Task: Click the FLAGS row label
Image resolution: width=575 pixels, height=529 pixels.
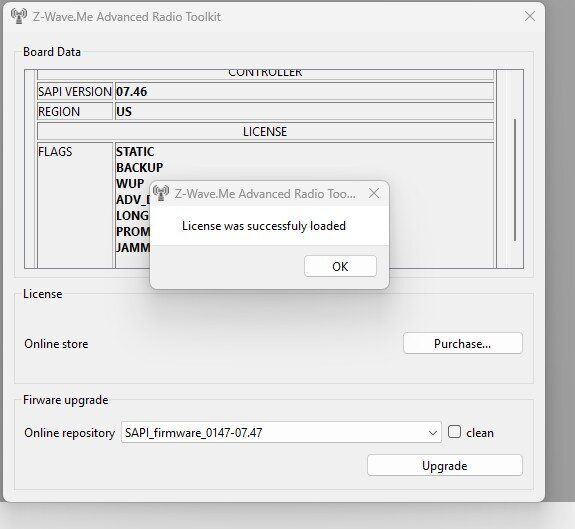Action: point(55,151)
